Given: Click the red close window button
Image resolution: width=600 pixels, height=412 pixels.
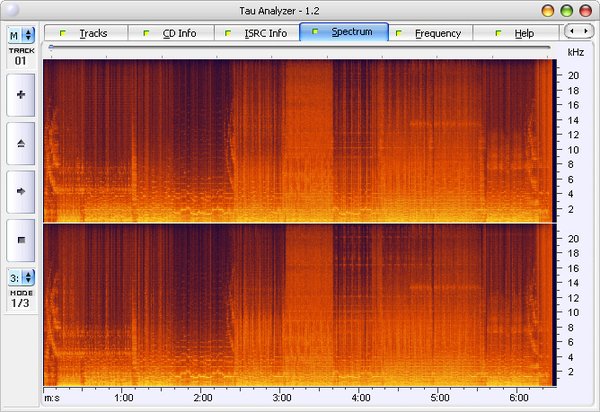Looking at the screenshot, I should [x=585, y=11].
